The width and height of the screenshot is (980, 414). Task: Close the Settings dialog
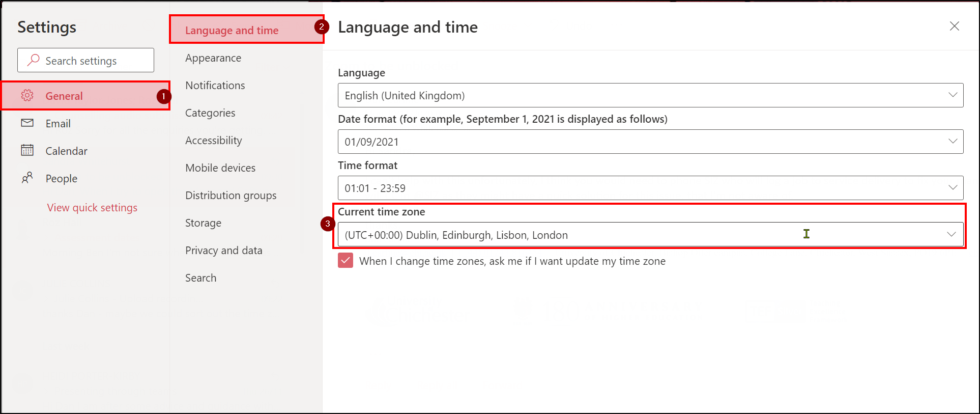point(955,26)
